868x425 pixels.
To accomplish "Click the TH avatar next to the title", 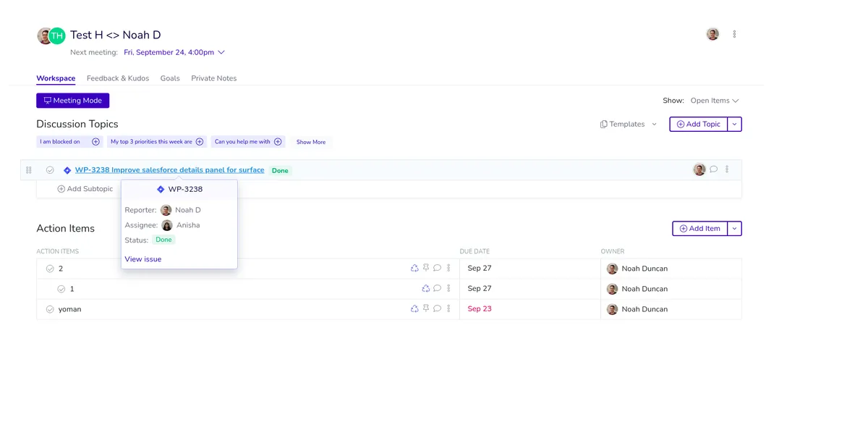I will tap(57, 35).
